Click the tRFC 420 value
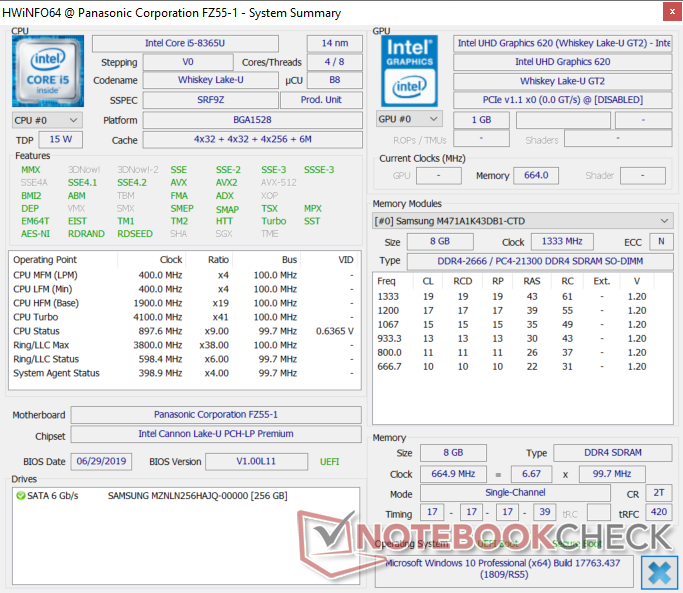The height and width of the screenshot is (593, 683). (x=659, y=512)
